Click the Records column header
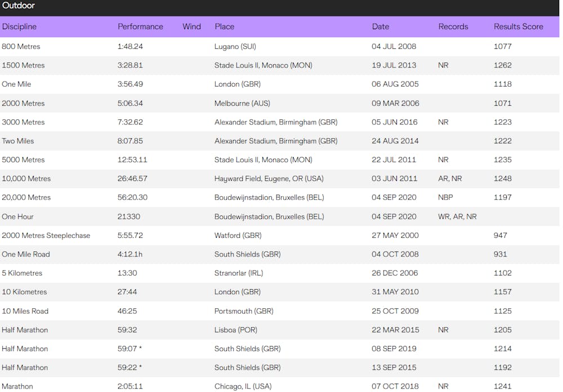Viewport: 563px width, 392px height. click(x=453, y=26)
